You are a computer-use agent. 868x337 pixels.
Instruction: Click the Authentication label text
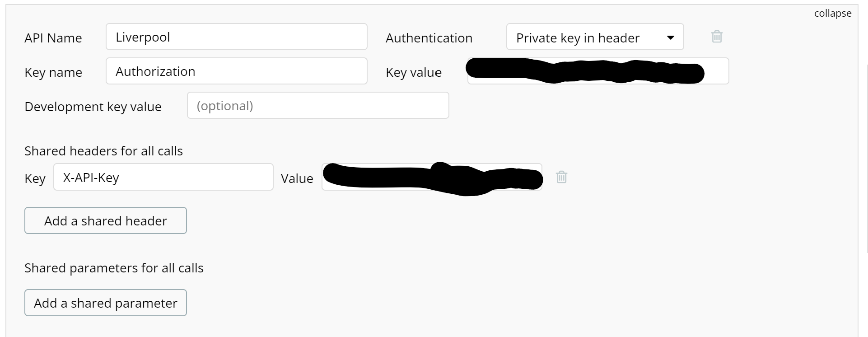click(429, 38)
